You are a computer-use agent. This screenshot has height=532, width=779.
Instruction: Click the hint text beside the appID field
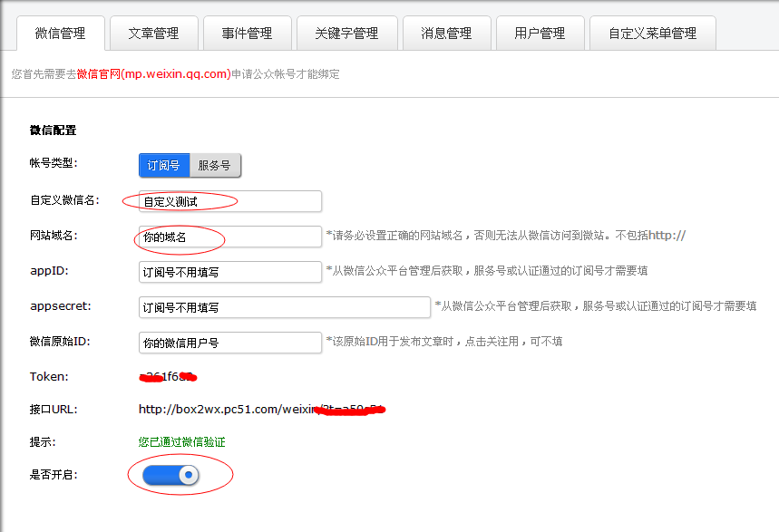click(x=487, y=271)
